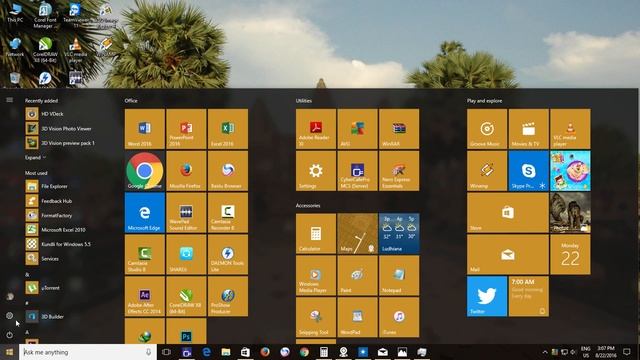This screenshot has height=360, width=640.
Task: Open the WordPad tile
Action: (x=358, y=317)
